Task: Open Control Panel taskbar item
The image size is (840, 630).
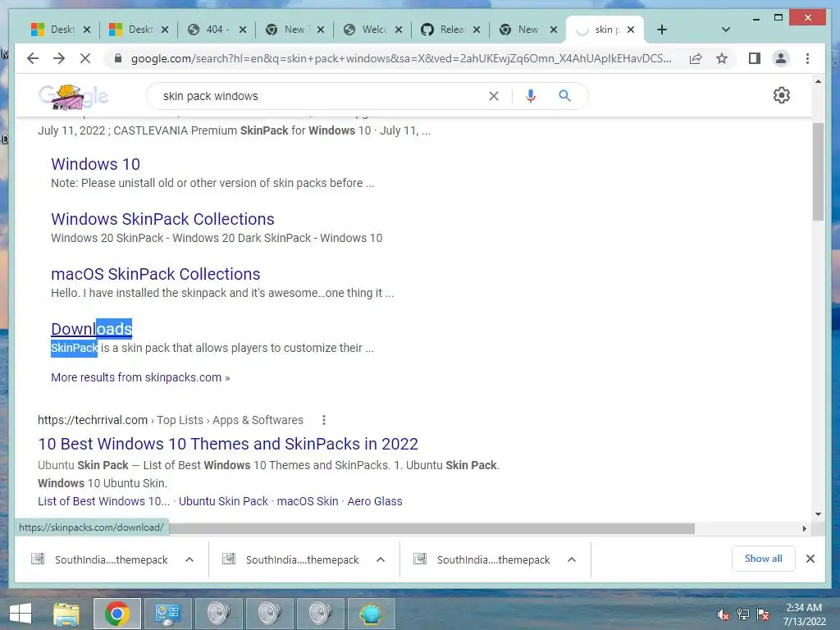Action: 167,614
